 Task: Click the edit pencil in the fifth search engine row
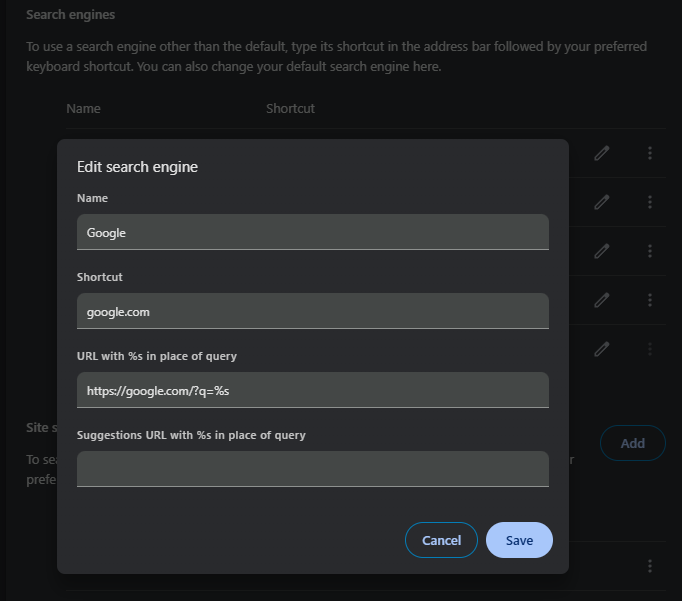(x=601, y=349)
